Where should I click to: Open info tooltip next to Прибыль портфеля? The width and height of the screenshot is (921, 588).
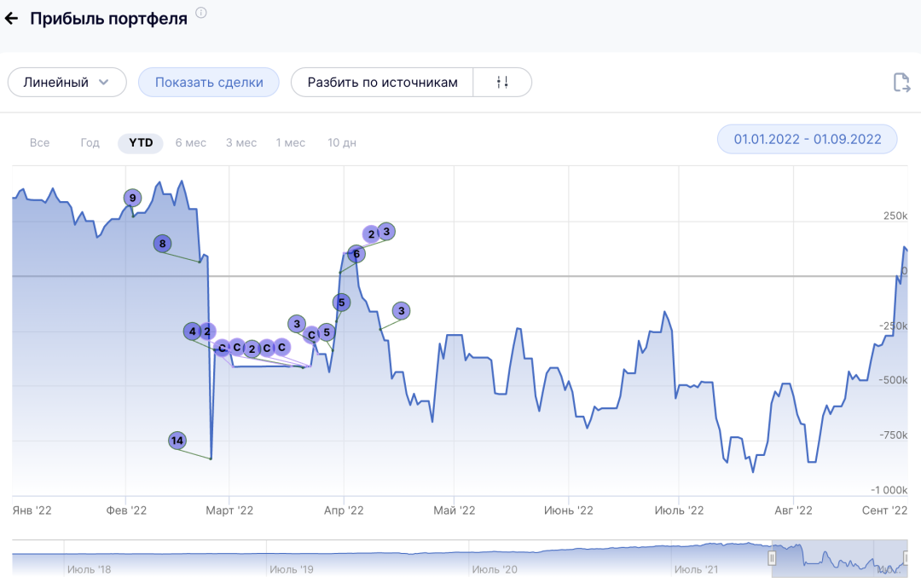coord(200,13)
